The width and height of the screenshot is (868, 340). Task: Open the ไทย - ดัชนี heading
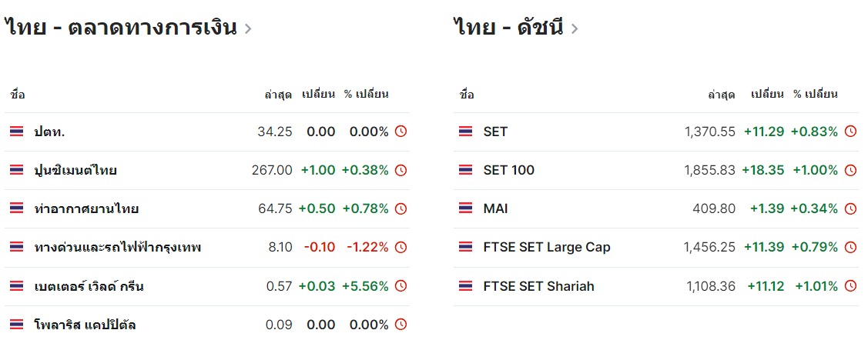point(508,28)
